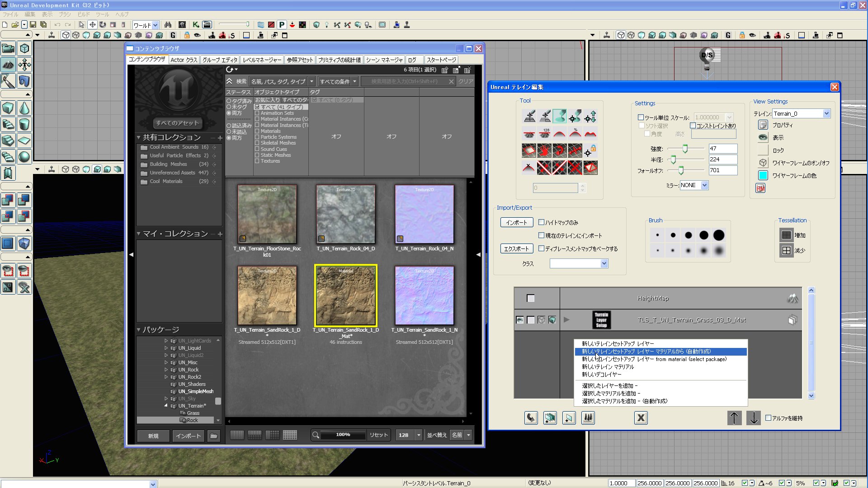Pick the largest hard round brush
Viewport: 868px width, 488px height.
point(719,235)
